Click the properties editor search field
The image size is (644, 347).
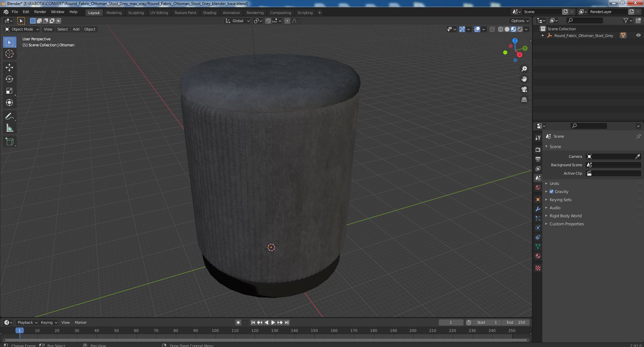589,126
